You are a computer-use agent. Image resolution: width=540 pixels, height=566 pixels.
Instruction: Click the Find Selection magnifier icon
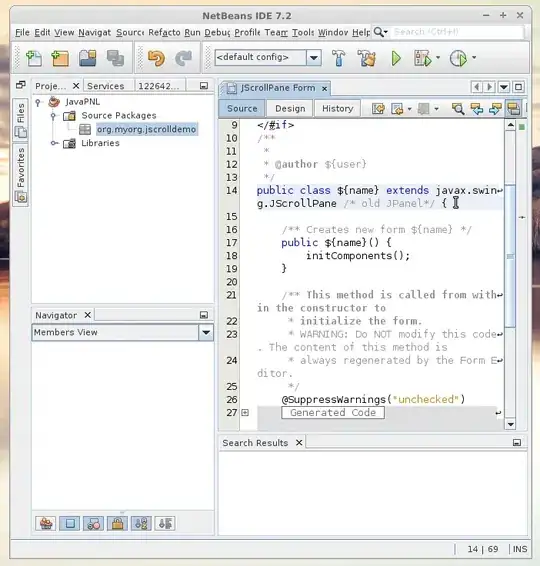(458, 109)
